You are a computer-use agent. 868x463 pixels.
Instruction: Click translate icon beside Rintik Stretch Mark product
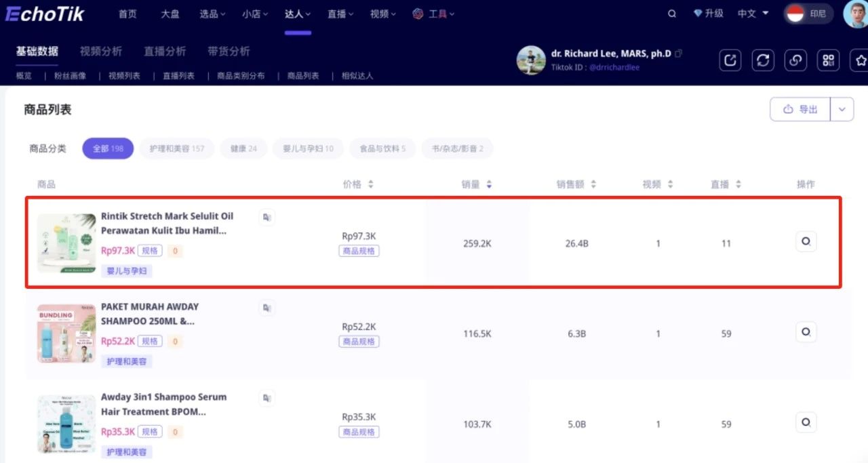click(267, 217)
